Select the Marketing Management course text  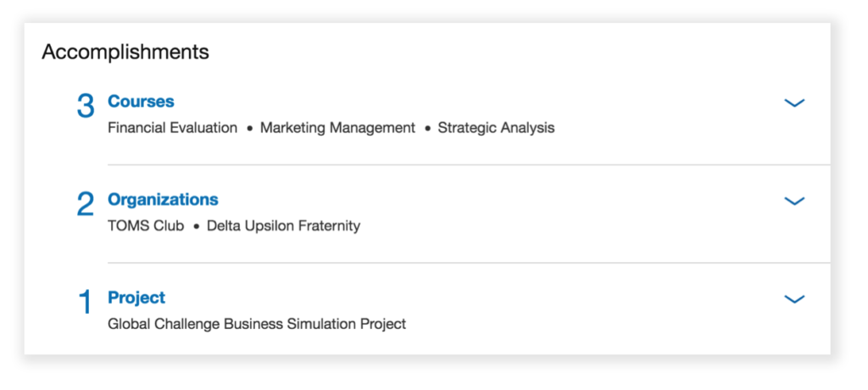click(x=337, y=128)
